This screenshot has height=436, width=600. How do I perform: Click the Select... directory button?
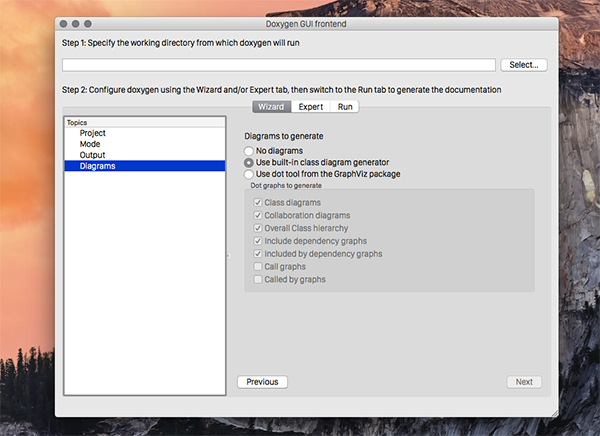click(x=524, y=65)
